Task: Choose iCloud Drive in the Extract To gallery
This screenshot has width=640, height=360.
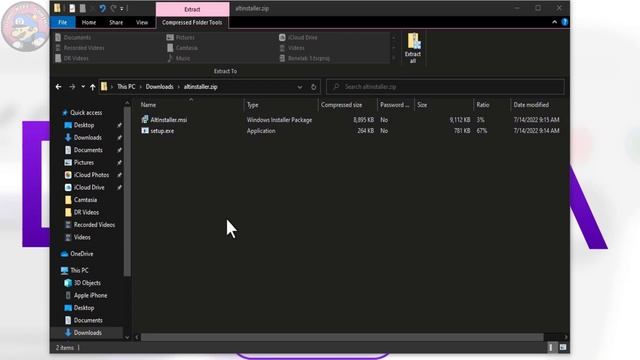Action: pos(298,38)
